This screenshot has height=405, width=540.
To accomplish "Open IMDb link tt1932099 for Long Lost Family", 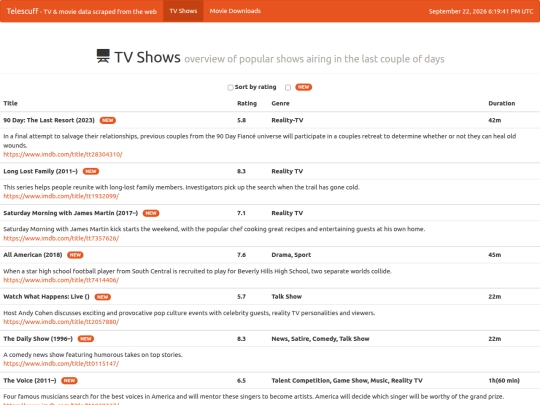I will 61,196.
